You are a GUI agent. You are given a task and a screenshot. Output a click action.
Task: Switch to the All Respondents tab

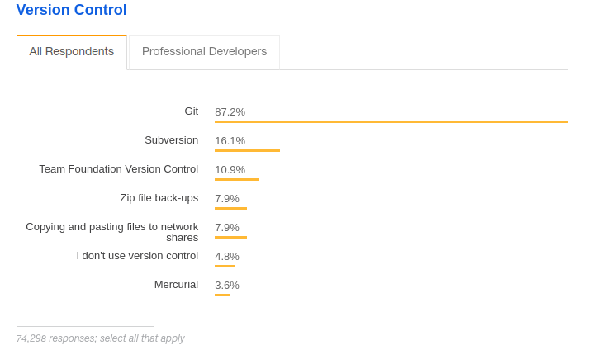tap(72, 52)
